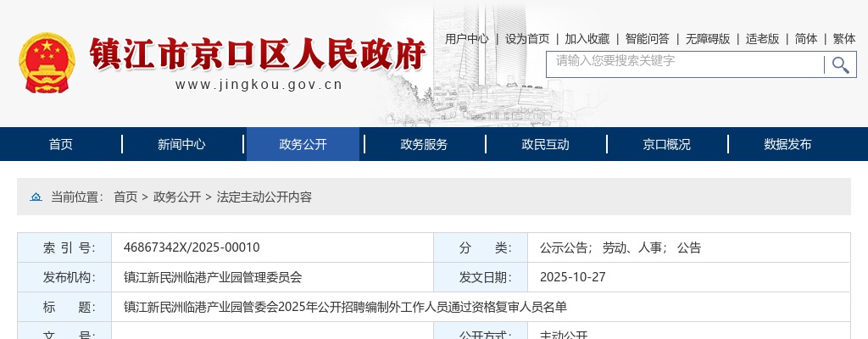Click 加入收藏 link
The height and width of the screenshot is (339, 868).
point(587,39)
